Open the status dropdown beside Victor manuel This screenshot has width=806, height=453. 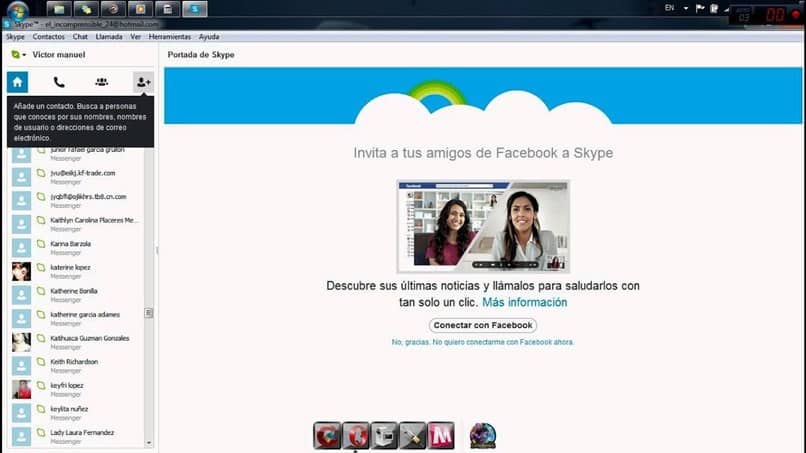pos(19,55)
